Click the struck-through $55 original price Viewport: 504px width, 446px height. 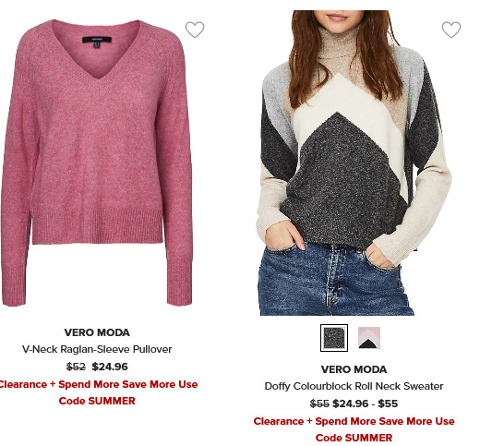(319, 404)
